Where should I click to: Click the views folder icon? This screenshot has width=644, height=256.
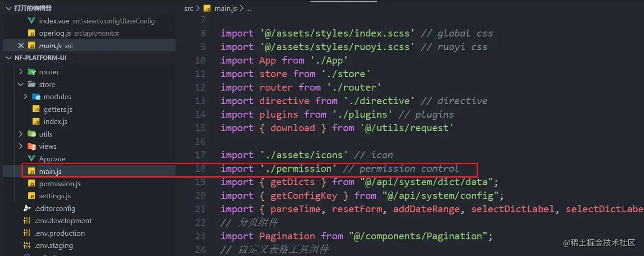point(32,146)
